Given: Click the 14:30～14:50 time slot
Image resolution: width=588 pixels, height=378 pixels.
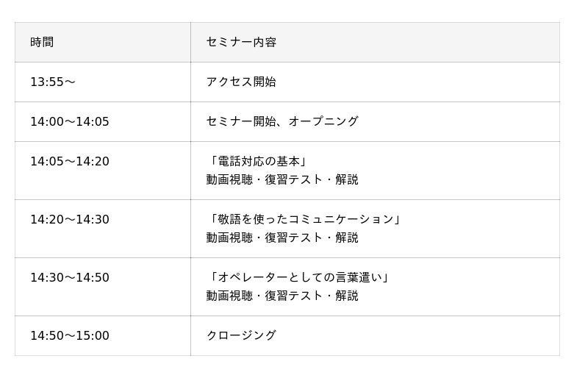Looking at the screenshot, I should coord(69,278).
